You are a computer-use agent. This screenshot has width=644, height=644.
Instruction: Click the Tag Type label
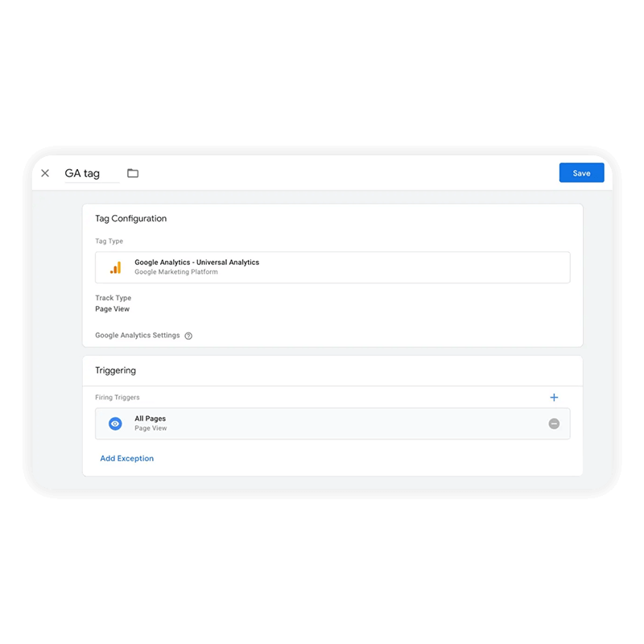pyautogui.click(x=109, y=241)
